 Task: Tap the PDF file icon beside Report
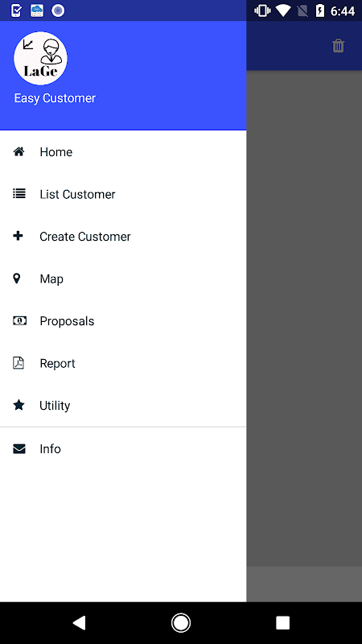click(x=19, y=363)
